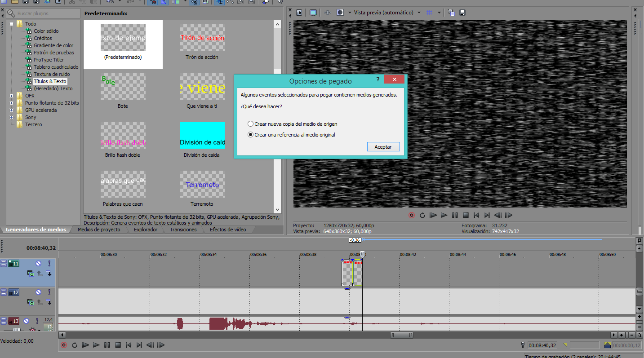Solo video track 11
644x358 pixels.
click(x=49, y=263)
